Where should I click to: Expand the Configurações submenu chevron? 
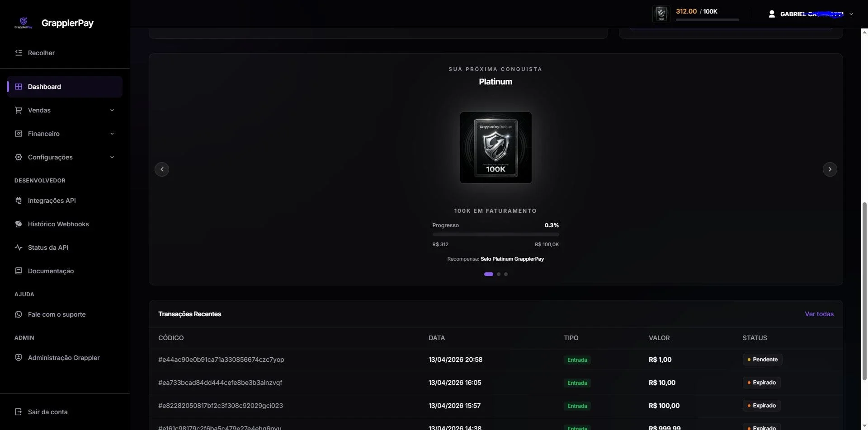point(112,157)
